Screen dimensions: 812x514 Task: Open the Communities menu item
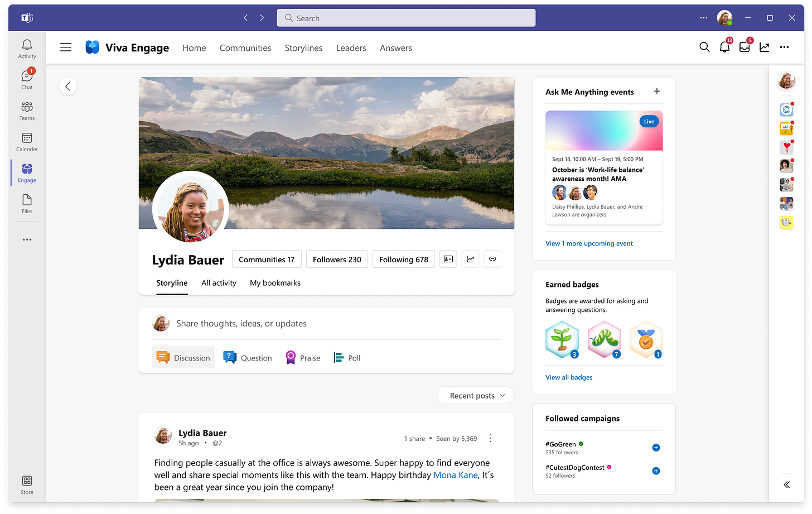pos(245,48)
